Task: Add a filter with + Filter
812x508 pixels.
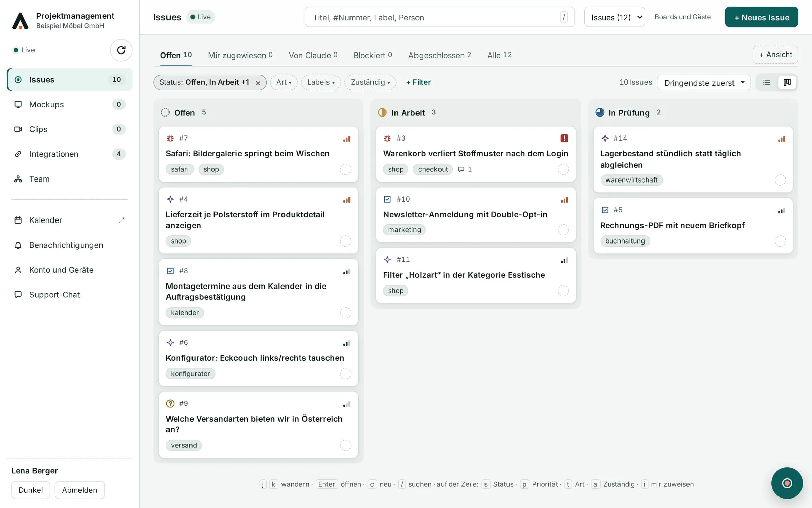Action: 418,82
